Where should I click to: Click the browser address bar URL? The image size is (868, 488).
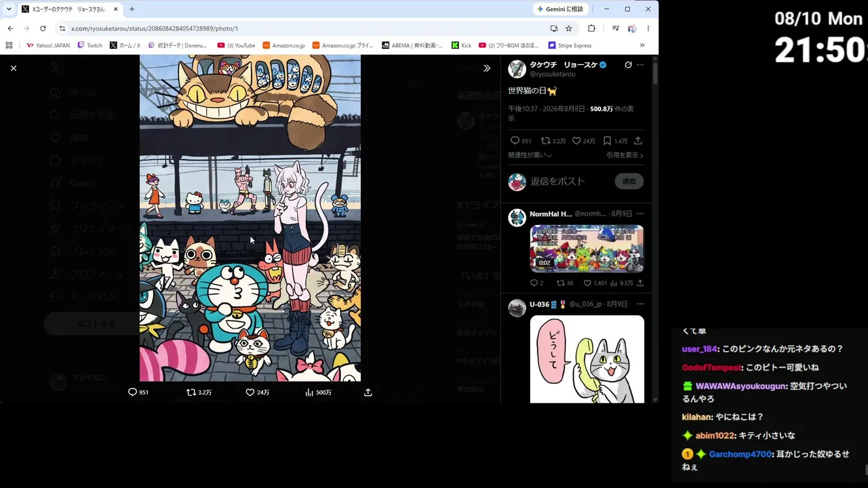click(155, 28)
